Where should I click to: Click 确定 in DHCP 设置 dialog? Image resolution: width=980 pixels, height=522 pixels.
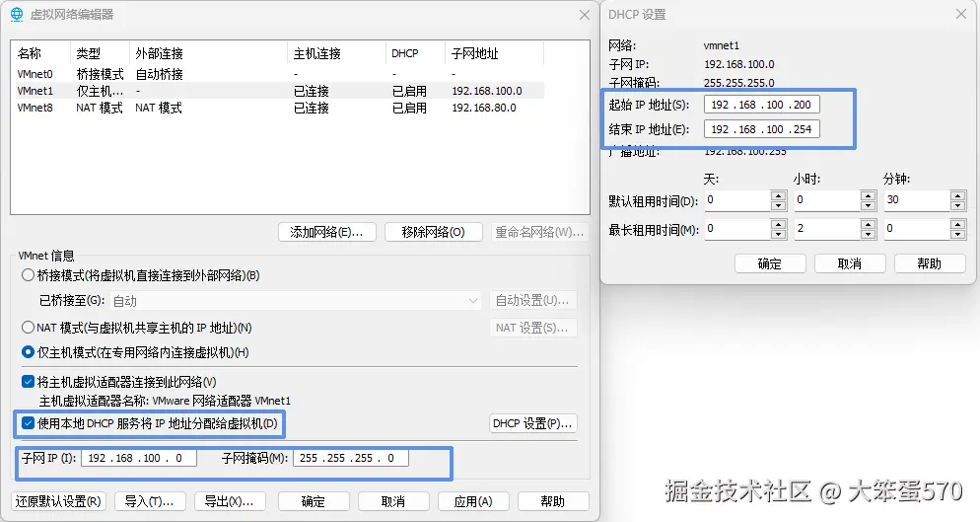(x=770, y=263)
